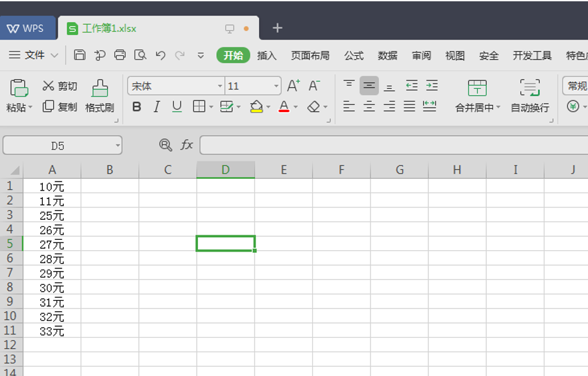Viewport: 588px width, 376px height.
Task: Expand the font color dropdown arrow
Action: tap(295, 107)
